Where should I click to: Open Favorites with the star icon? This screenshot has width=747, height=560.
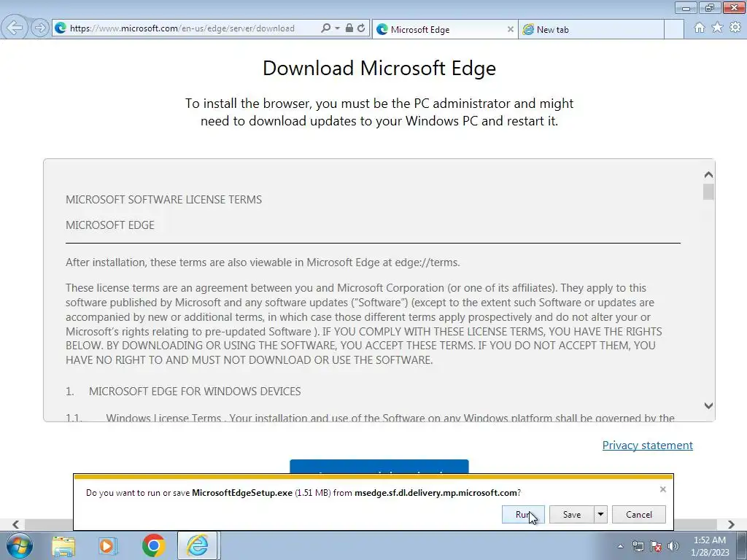[717, 28]
